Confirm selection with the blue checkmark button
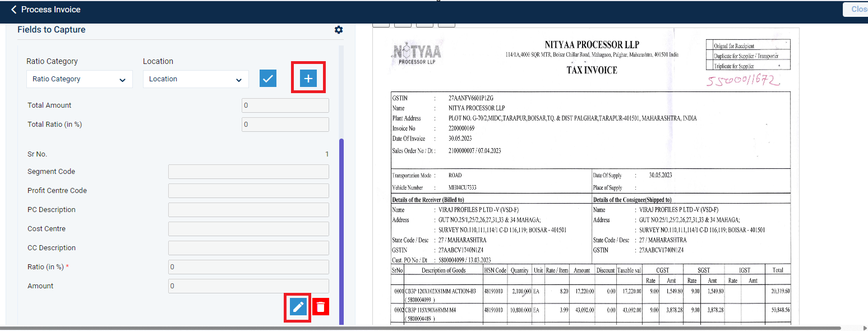Image resolution: width=868 pixels, height=331 pixels. [x=268, y=79]
